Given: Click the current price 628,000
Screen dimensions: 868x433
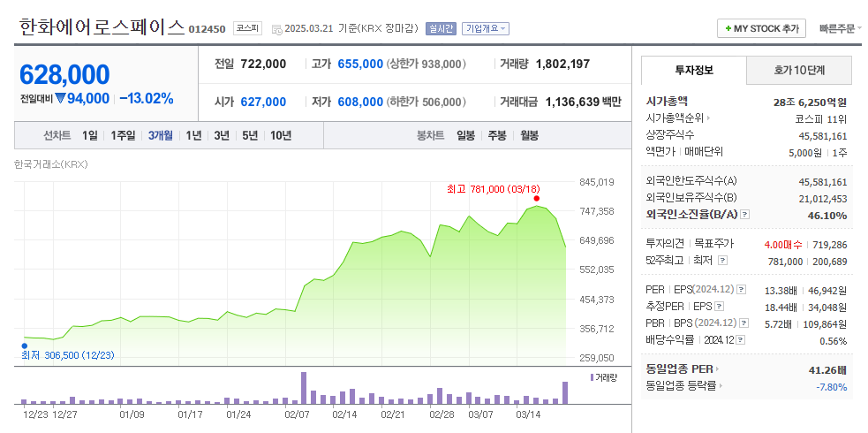Looking at the screenshot, I should pyautogui.click(x=64, y=75).
